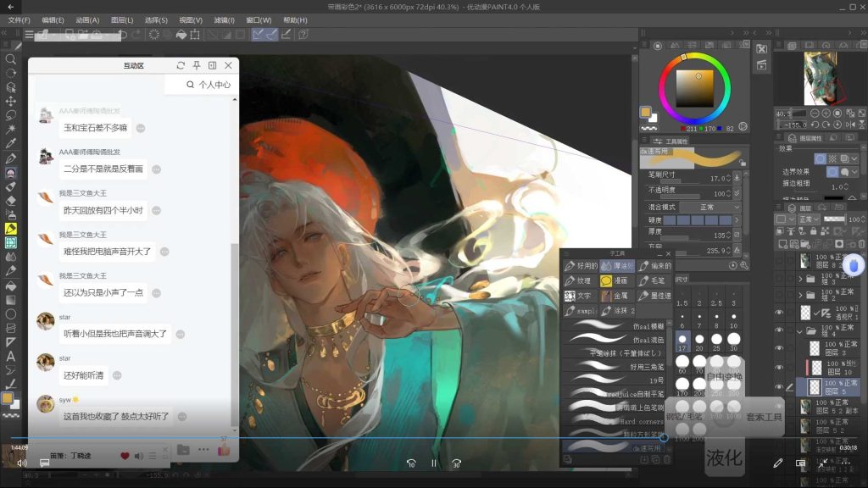This screenshot has width=868, height=488.
Task: Select the 仿sai模糊 brush
Action: pyautogui.click(x=617, y=326)
